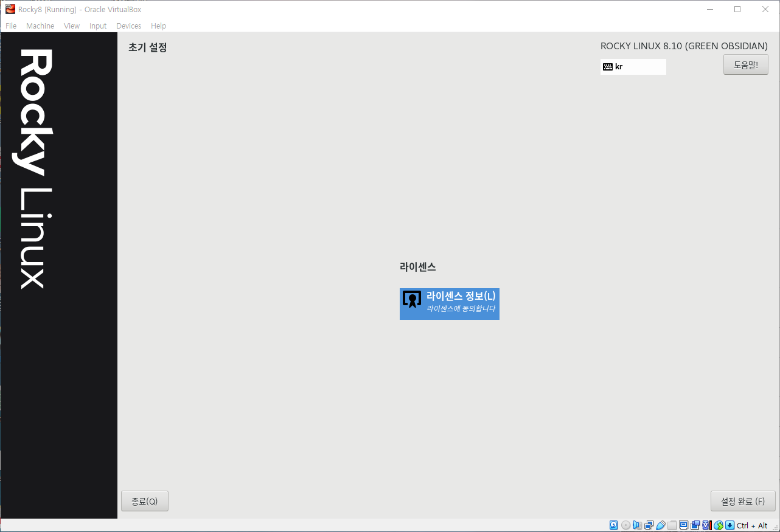
Task: Click the 라이센스 section heading
Action: [418, 266]
